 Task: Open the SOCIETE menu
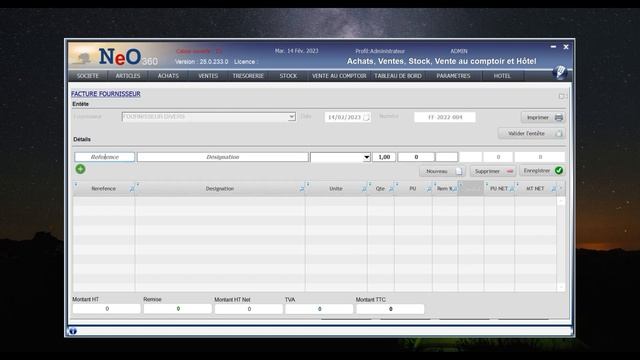[88, 76]
